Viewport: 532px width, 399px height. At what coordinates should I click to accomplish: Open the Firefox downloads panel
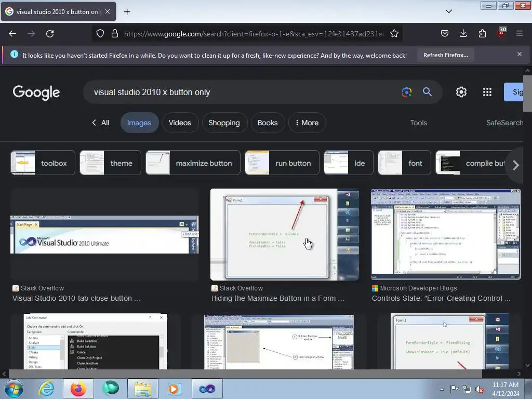tap(463, 33)
